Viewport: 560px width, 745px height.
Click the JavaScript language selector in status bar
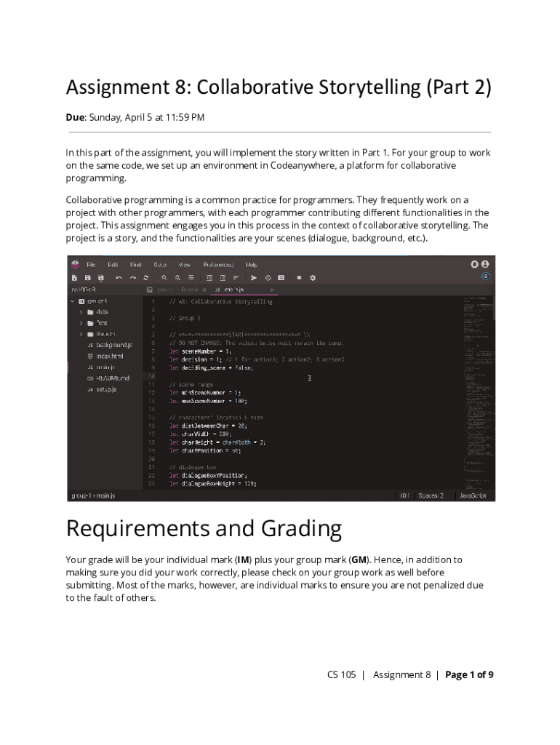[472, 495]
